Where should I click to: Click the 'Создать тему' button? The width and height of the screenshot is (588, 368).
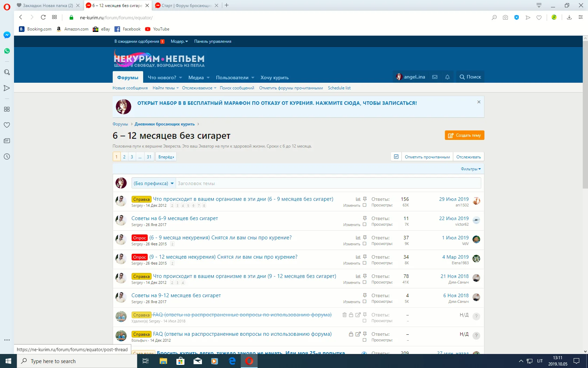(464, 135)
